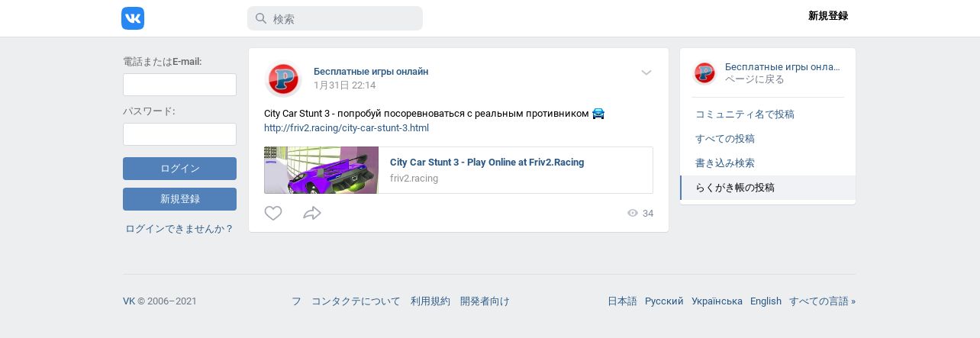
Task: Open the フ footer link
Action: pyautogui.click(x=296, y=301)
